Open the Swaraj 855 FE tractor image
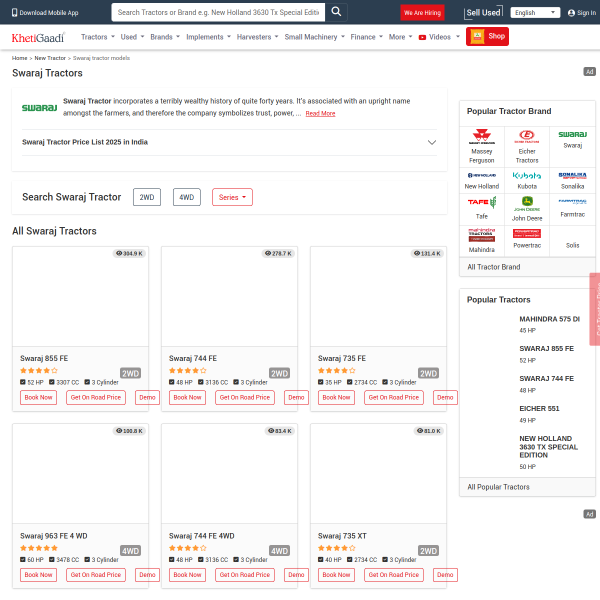This screenshot has height=600, width=600. point(80,297)
